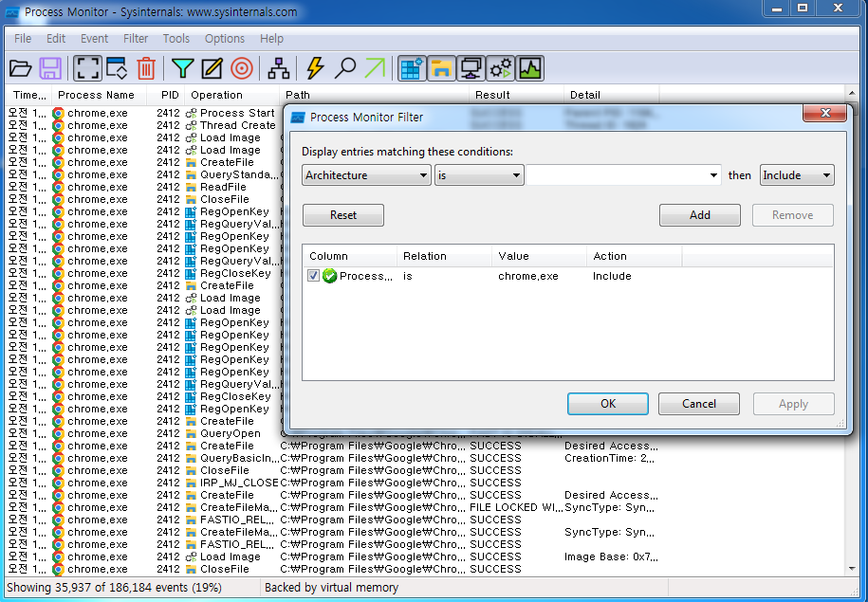Click the filter dialog title icon
Viewport: 868px width, 602px height.
tap(298, 118)
